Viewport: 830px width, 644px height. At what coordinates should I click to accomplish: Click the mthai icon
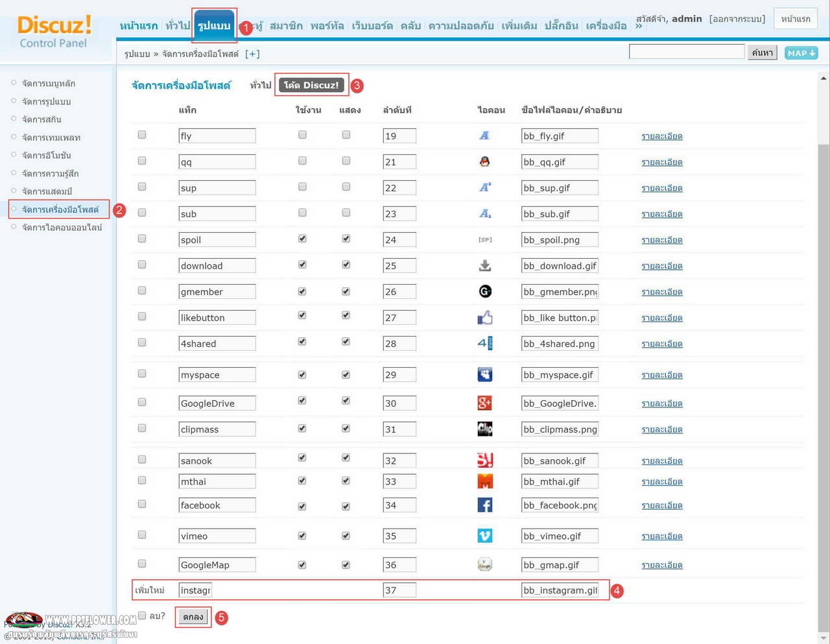tap(485, 481)
